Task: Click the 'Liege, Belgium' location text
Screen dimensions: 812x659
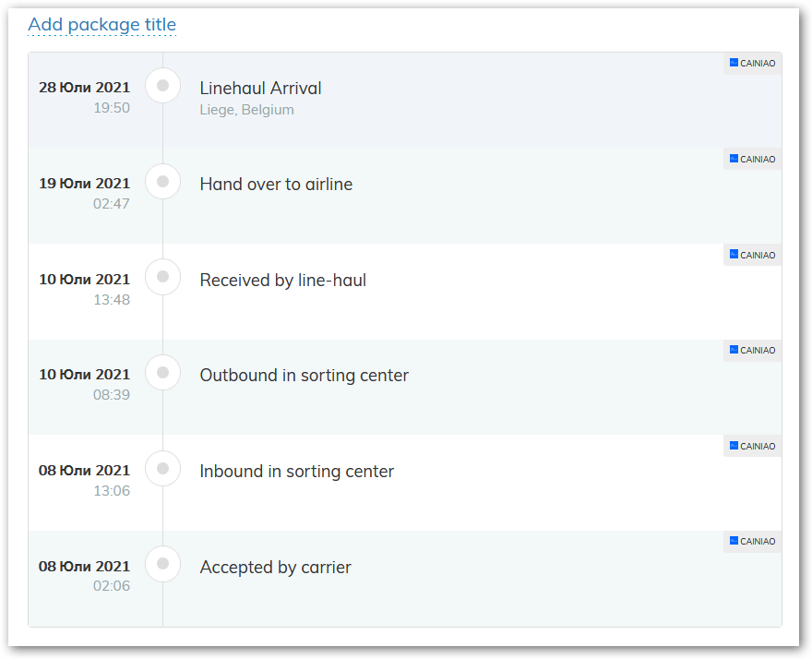Action: point(246,110)
